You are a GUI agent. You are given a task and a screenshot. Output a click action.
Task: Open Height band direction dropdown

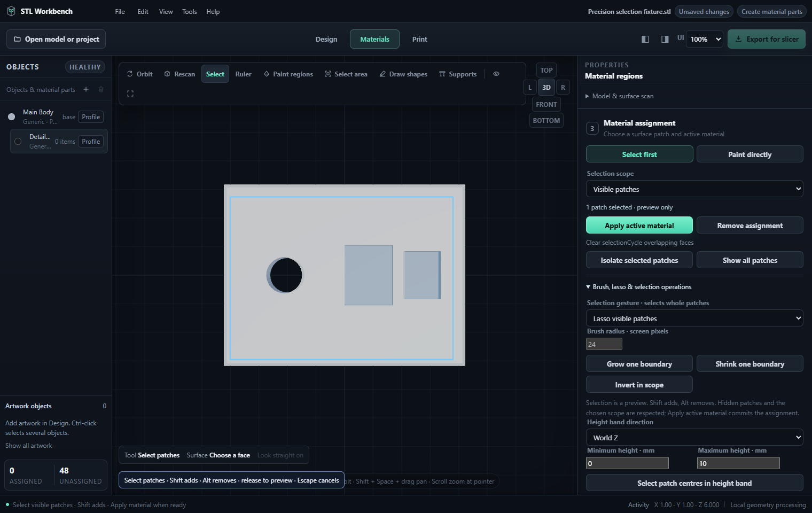694,438
